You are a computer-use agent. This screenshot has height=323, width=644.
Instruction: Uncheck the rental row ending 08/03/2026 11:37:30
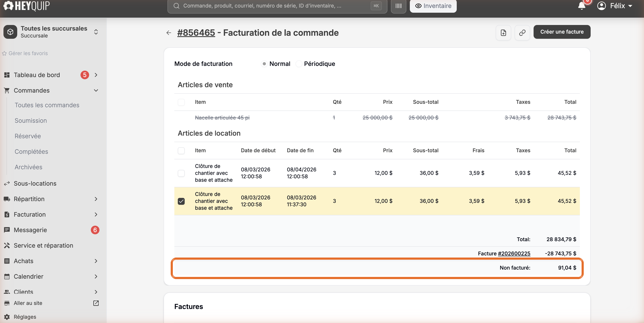pyautogui.click(x=181, y=201)
